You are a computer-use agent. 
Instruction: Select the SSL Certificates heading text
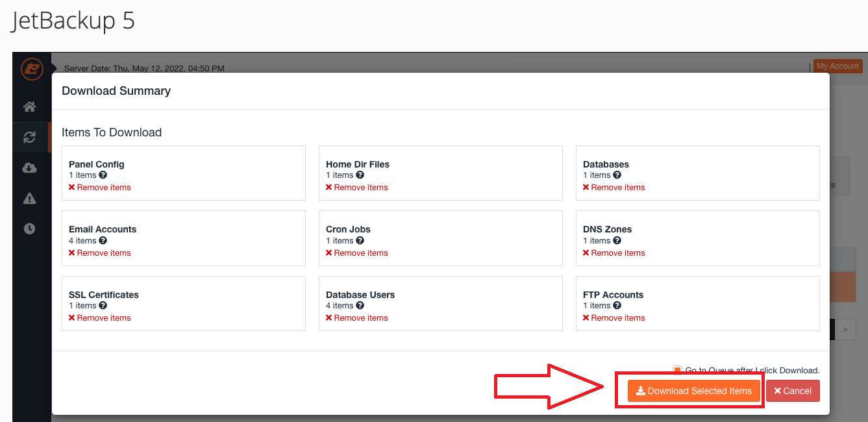click(104, 295)
